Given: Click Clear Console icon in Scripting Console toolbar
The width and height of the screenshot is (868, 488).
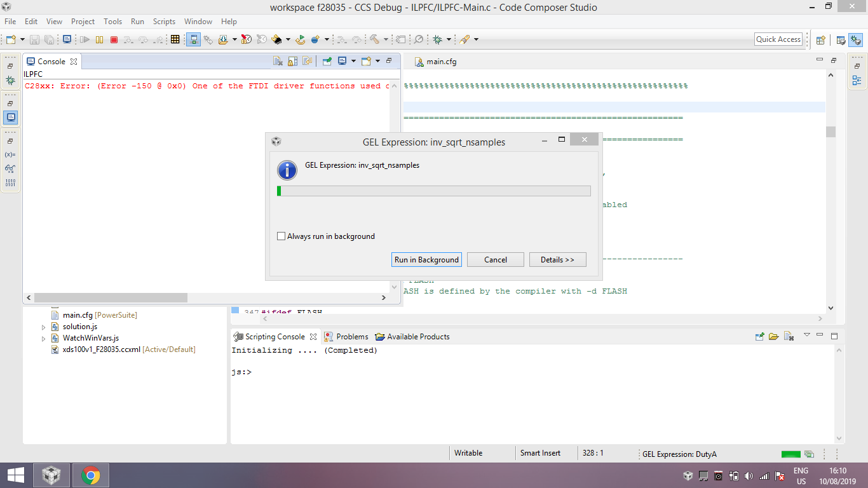Looking at the screenshot, I should click(x=789, y=336).
